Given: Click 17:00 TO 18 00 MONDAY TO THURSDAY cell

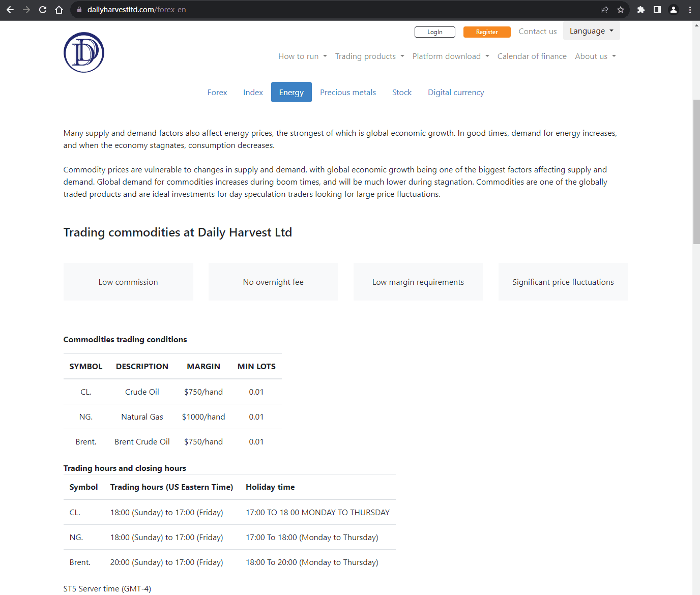Looking at the screenshot, I should pos(317,512).
